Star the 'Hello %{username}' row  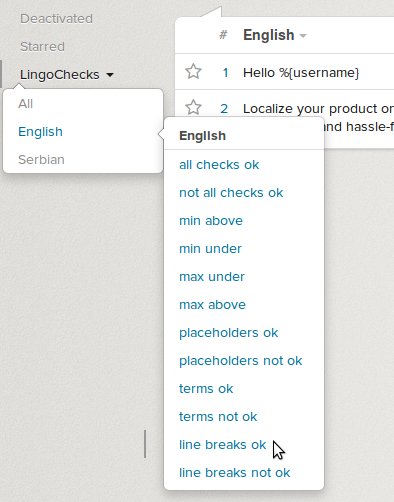point(193,72)
